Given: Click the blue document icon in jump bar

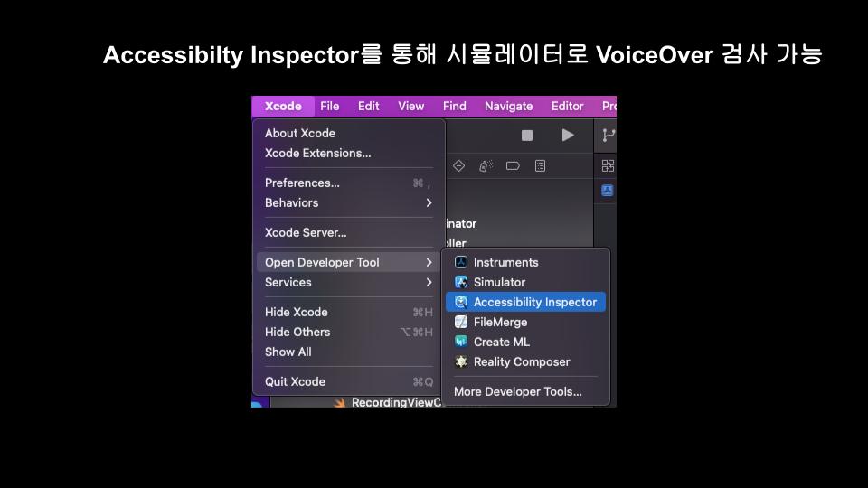Looking at the screenshot, I should pyautogui.click(x=608, y=191).
